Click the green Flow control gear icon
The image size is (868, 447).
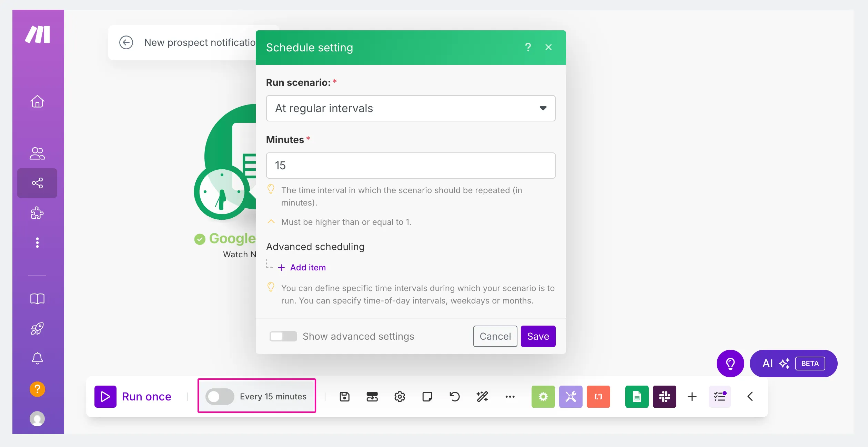click(x=543, y=397)
